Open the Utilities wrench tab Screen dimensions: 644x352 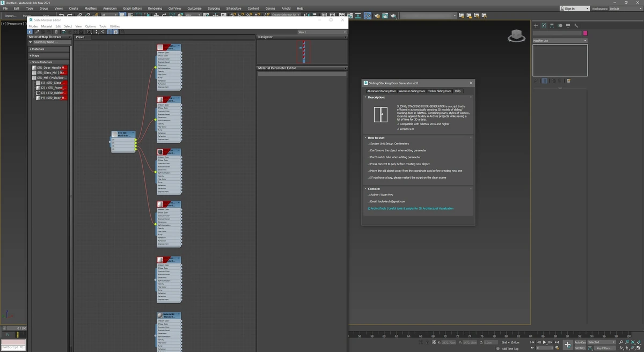point(576,25)
